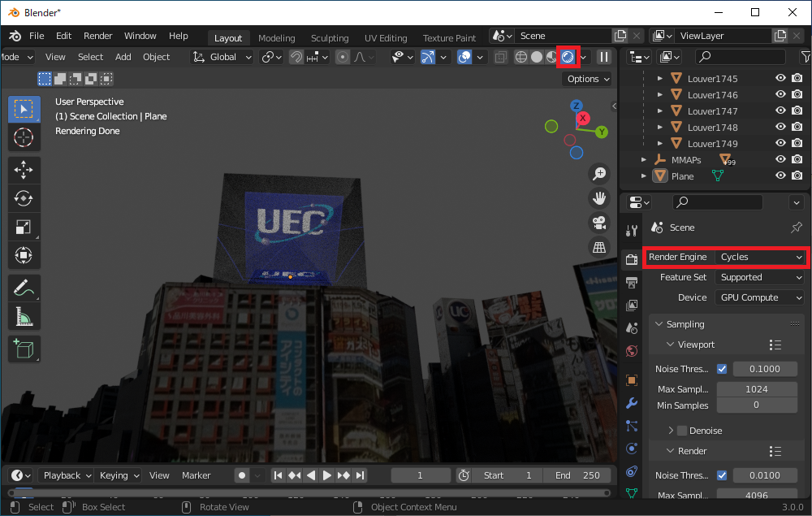Open the File menu
Viewport: 812px width, 516px height.
click(x=37, y=36)
